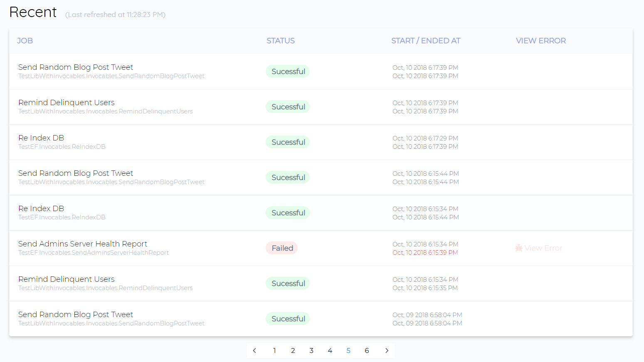Go to the previous page with the left chevron

pos(254,350)
